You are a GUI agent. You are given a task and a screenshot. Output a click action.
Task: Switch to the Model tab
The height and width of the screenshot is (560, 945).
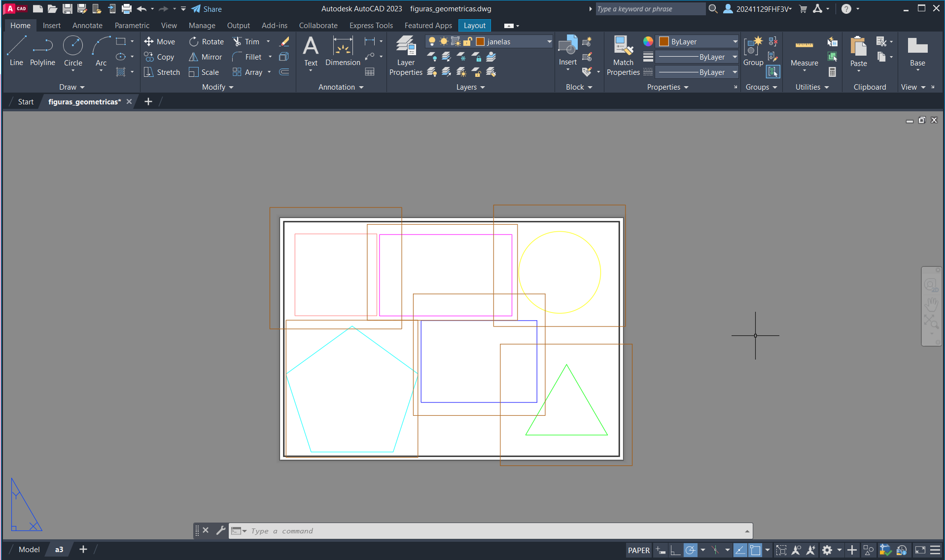pyautogui.click(x=29, y=550)
